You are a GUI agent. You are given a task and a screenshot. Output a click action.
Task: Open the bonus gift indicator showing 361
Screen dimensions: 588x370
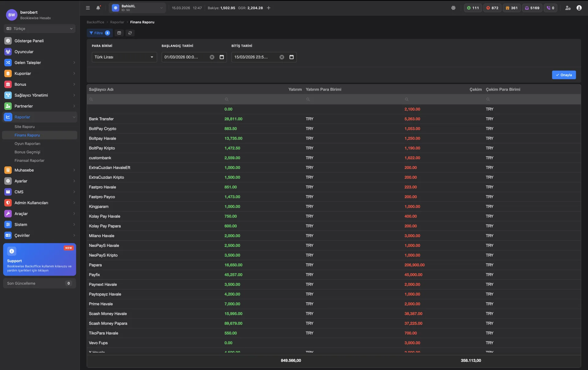pos(511,8)
